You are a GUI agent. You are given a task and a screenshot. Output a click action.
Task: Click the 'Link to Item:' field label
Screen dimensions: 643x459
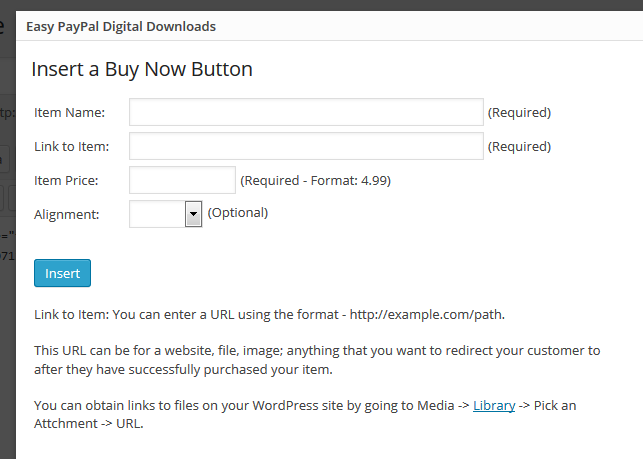(72, 147)
